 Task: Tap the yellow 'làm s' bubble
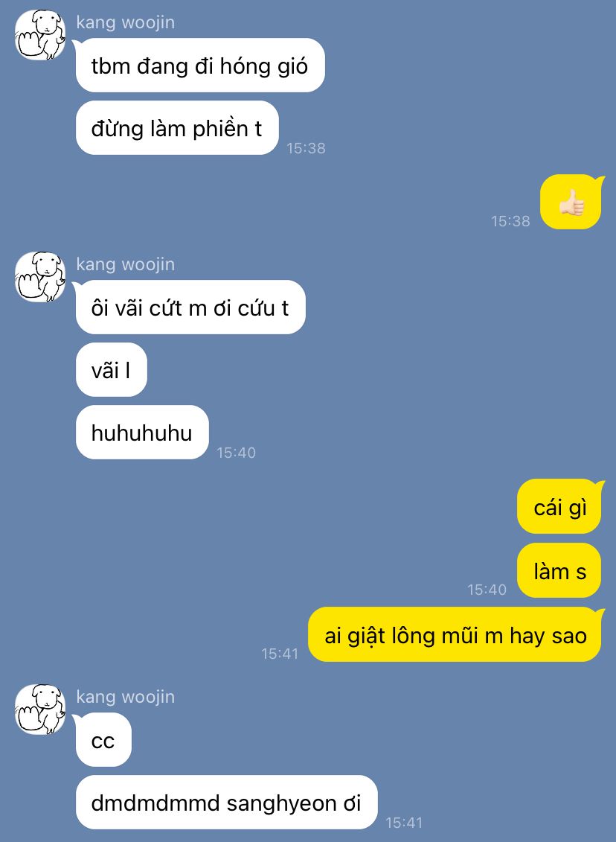(559, 570)
